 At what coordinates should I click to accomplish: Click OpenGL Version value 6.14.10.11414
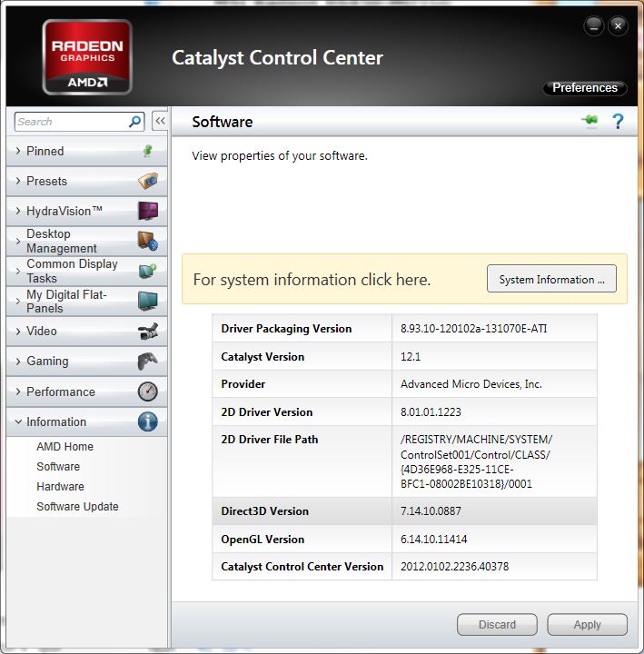pyautogui.click(x=433, y=539)
